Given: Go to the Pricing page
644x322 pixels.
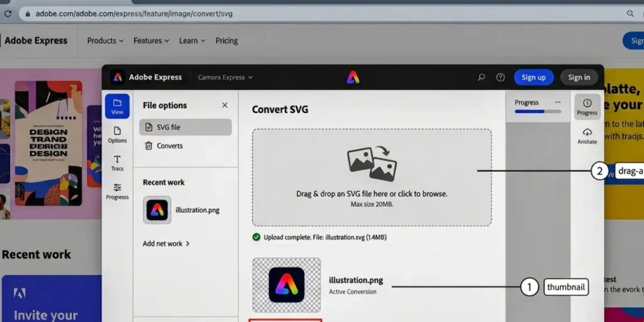Looking at the screenshot, I should (x=226, y=41).
